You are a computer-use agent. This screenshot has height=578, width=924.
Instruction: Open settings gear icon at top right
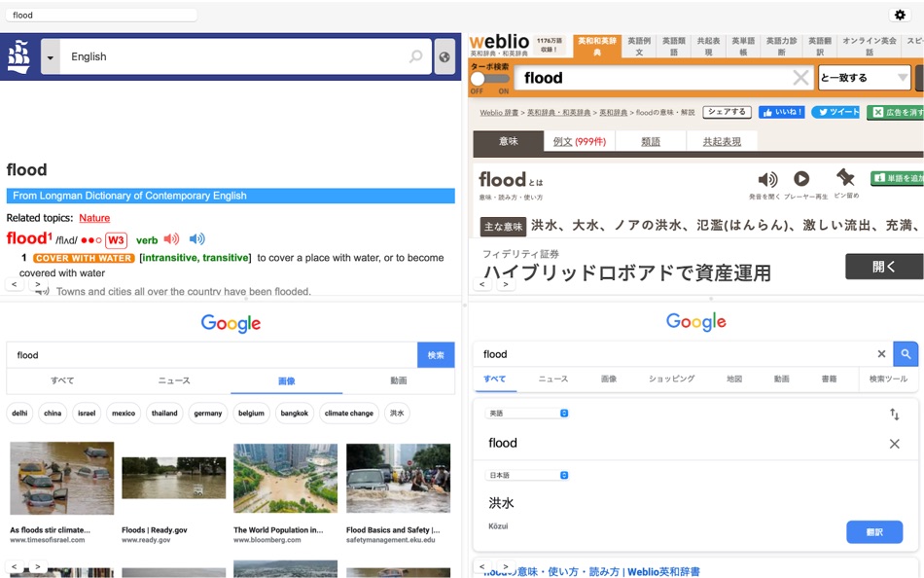point(900,15)
